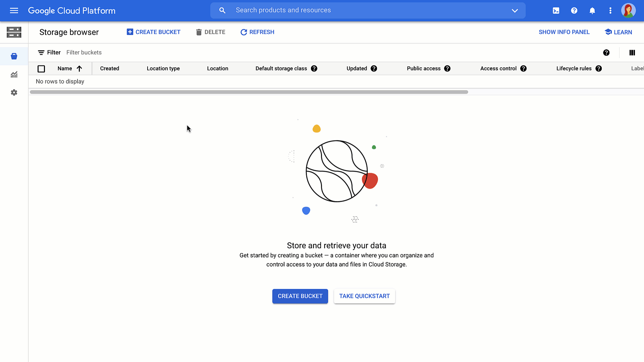Open the three-dot settings menu
The height and width of the screenshot is (362, 644).
610,10
